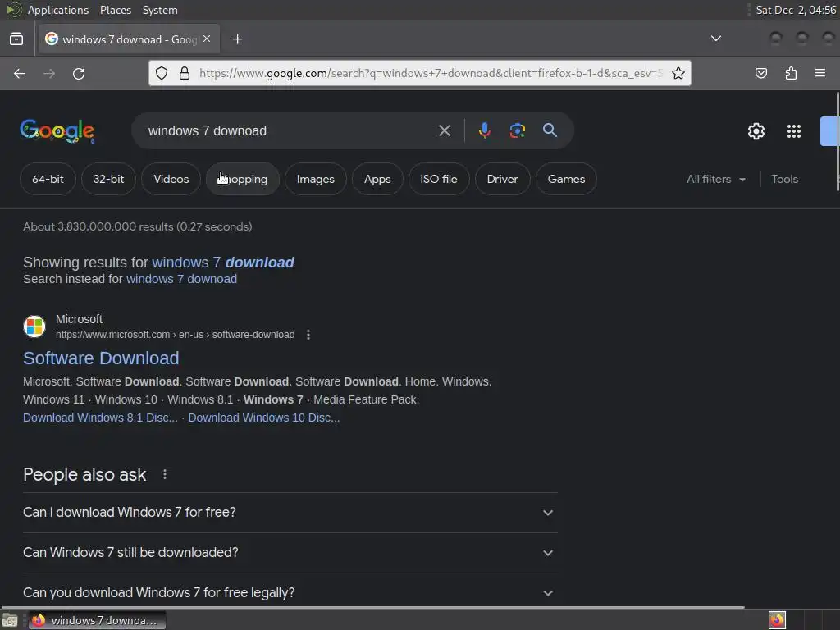
Task: Click the clock Sat Dec 2, 04:56
Action: (796, 10)
